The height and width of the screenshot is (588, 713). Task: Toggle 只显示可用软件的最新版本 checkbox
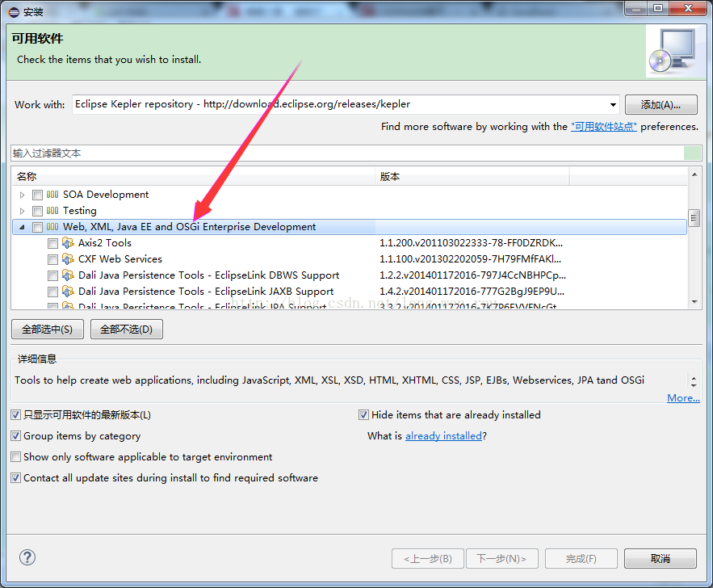[x=16, y=414]
